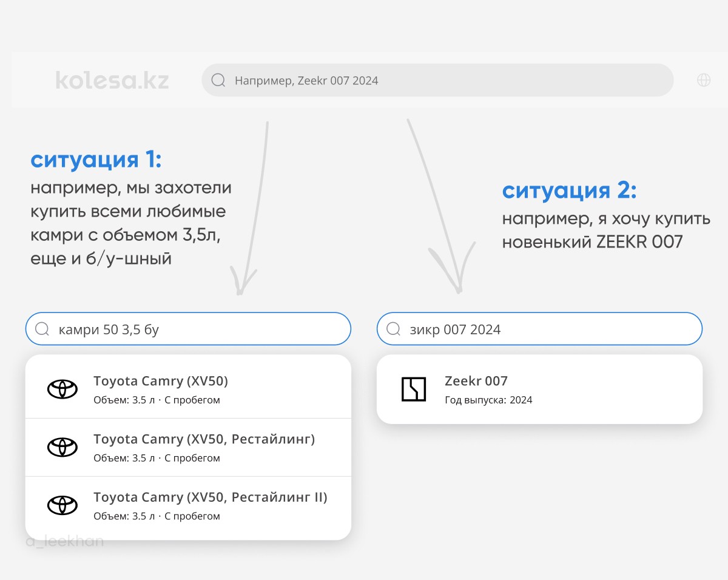This screenshot has height=580, width=728.
Task: Click Toyota logo beside 'XV50, Рестайлинг)' row
Action: [x=62, y=447]
